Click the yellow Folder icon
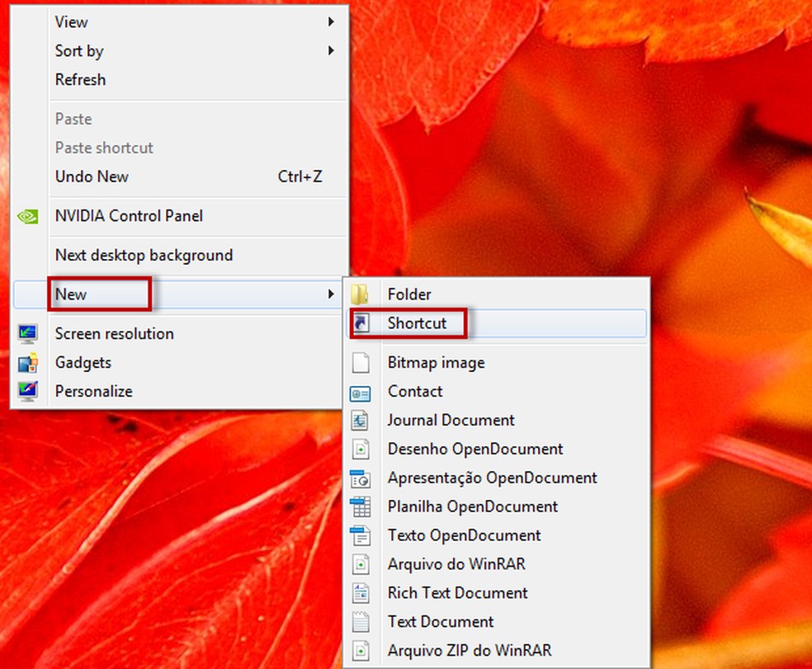Image resolution: width=812 pixels, height=669 pixels. click(360, 294)
